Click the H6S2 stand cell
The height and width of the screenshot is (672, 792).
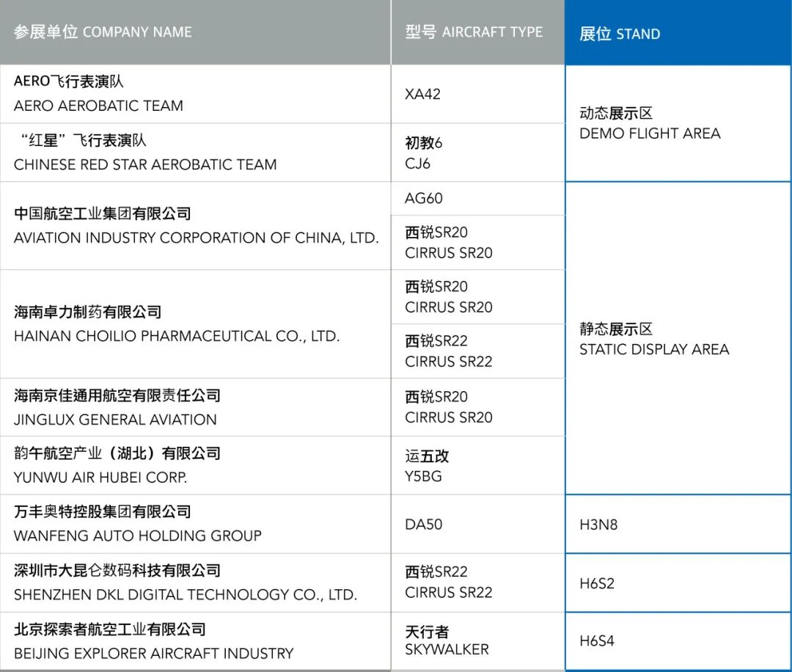coord(678,582)
